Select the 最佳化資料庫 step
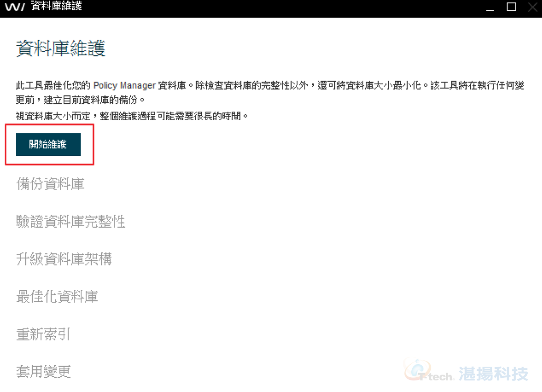The width and height of the screenshot is (542, 392). pos(57,297)
